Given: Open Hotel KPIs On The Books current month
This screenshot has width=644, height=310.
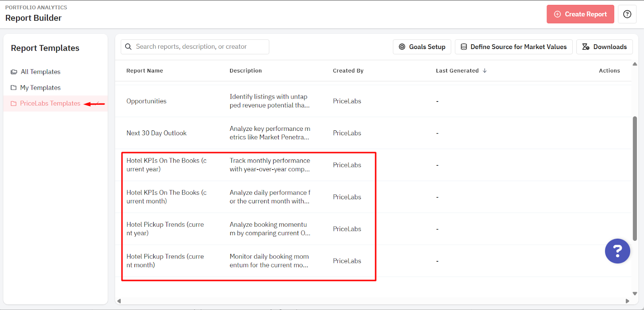Looking at the screenshot, I should click(x=166, y=197).
